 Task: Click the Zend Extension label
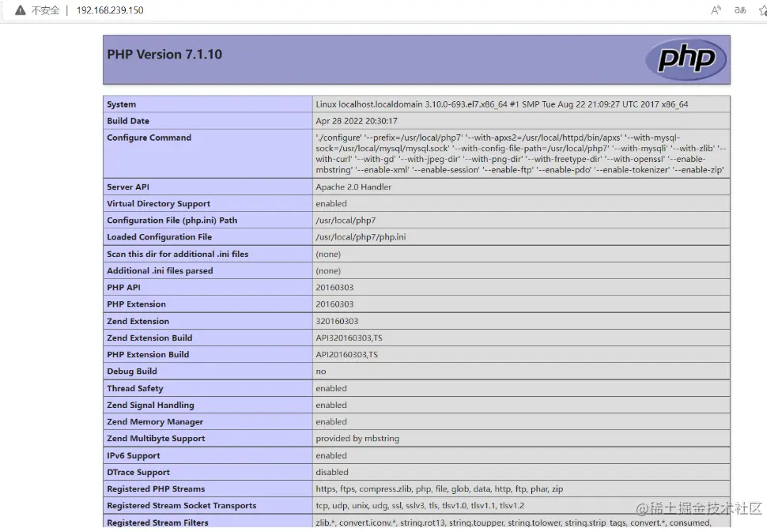point(138,321)
